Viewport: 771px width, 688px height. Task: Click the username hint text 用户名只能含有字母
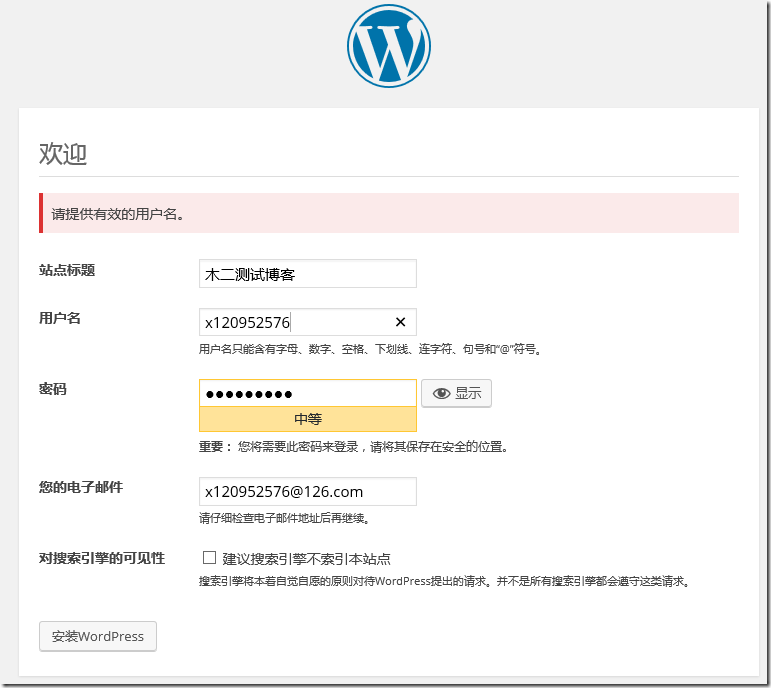370,349
